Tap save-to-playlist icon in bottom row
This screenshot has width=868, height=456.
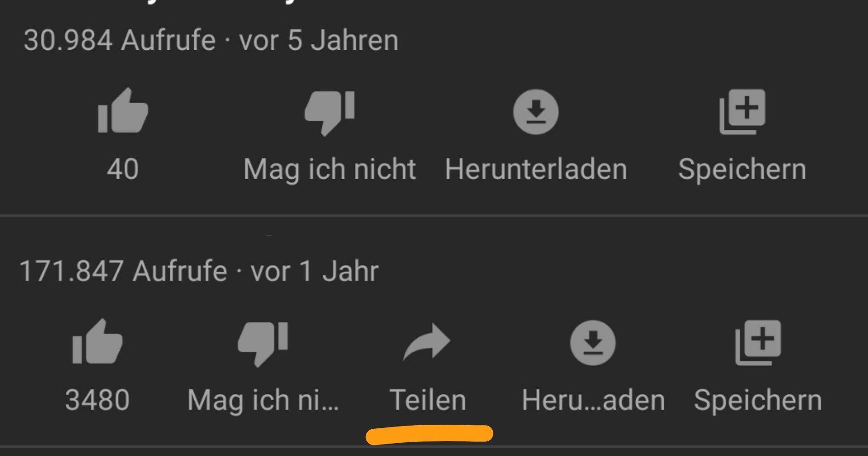pos(758,343)
